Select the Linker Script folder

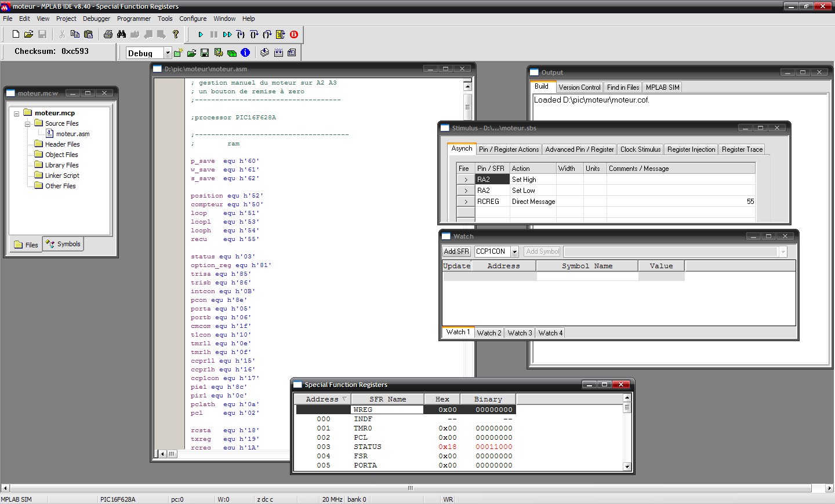point(62,176)
